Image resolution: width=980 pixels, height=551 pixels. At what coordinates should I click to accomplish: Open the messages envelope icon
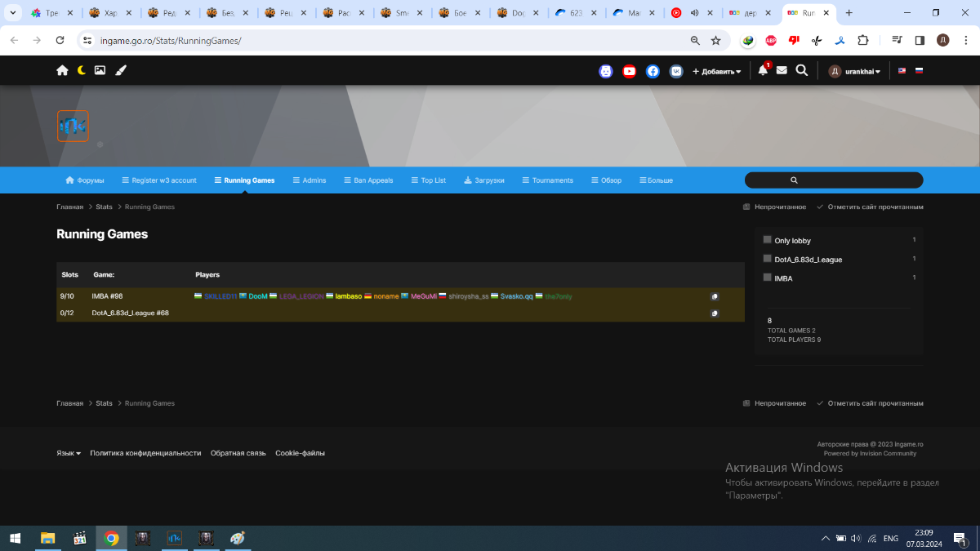coord(782,71)
